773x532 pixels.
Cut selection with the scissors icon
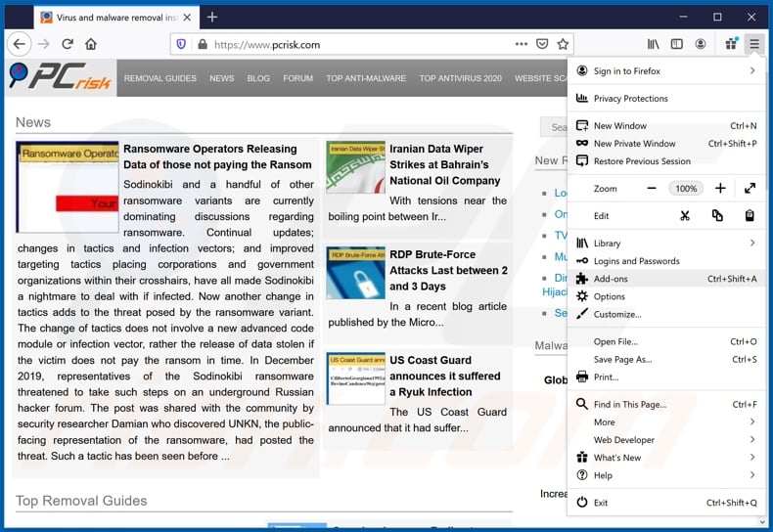(685, 216)
